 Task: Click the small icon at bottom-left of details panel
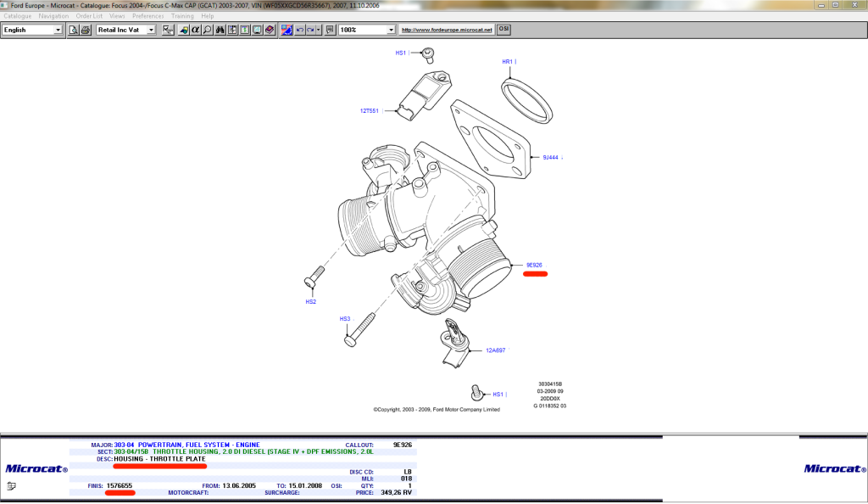point(11,486)
